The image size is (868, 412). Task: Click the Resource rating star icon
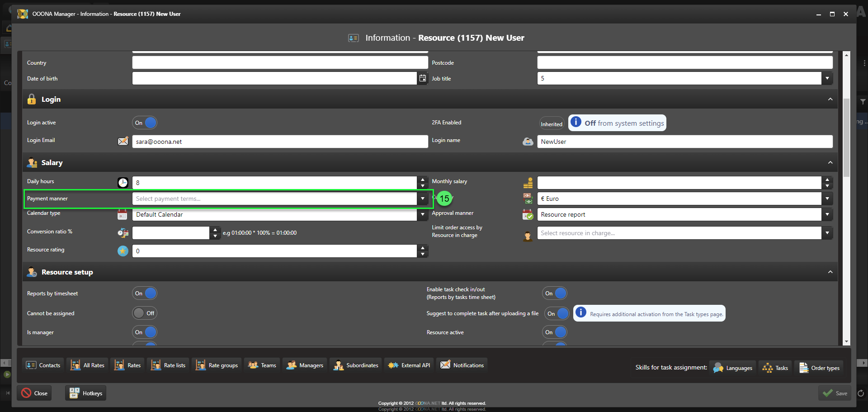(123, 251)
